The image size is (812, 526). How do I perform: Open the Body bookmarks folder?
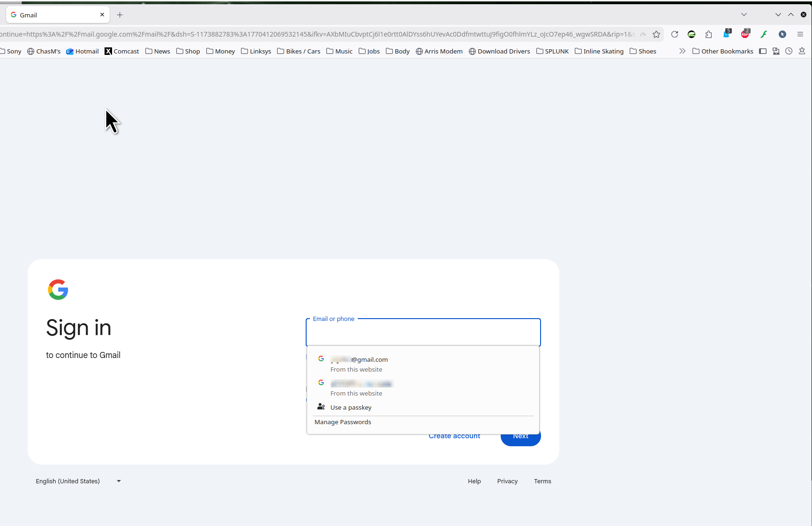398,51
